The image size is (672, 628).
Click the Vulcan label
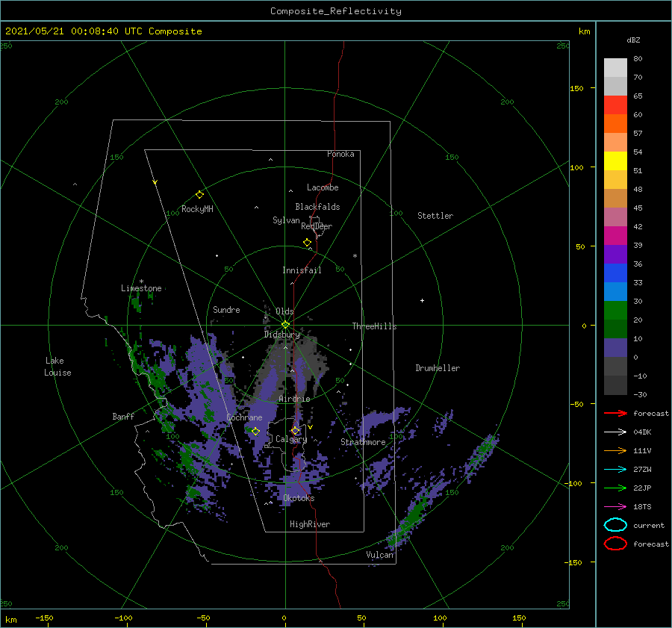point(380,555)
